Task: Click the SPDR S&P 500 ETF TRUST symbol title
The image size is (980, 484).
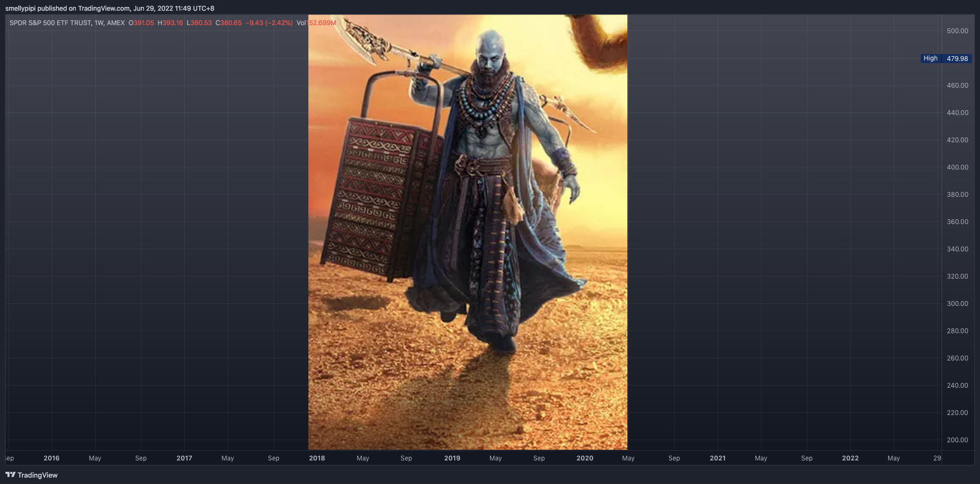Action: (67, 23)
